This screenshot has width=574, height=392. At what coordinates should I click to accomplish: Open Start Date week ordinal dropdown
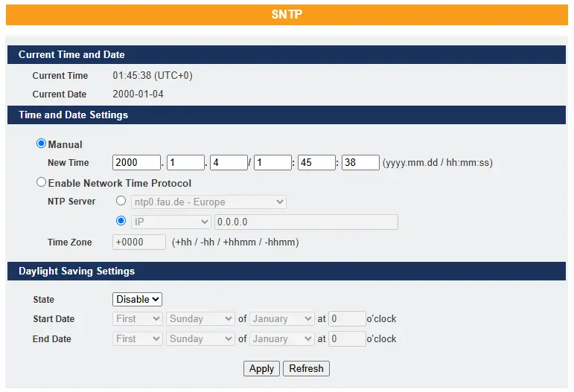[138, 319]
